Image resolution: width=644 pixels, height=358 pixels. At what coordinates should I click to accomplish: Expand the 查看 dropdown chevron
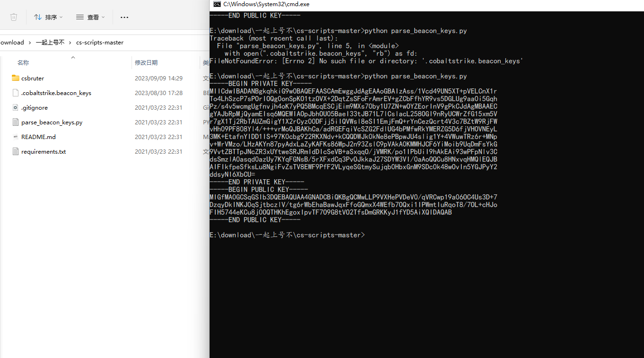103,17
